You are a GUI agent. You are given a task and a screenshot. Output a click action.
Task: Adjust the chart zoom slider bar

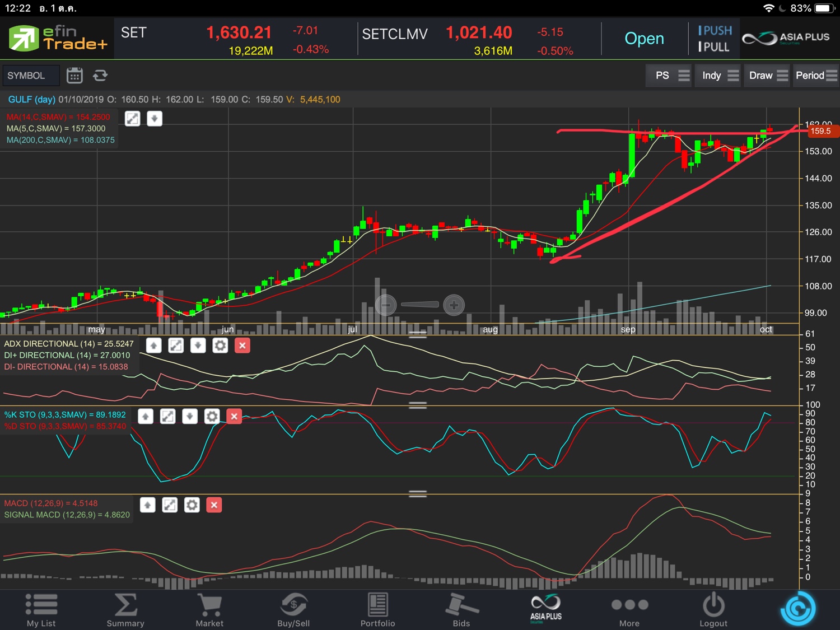[419, 305]
